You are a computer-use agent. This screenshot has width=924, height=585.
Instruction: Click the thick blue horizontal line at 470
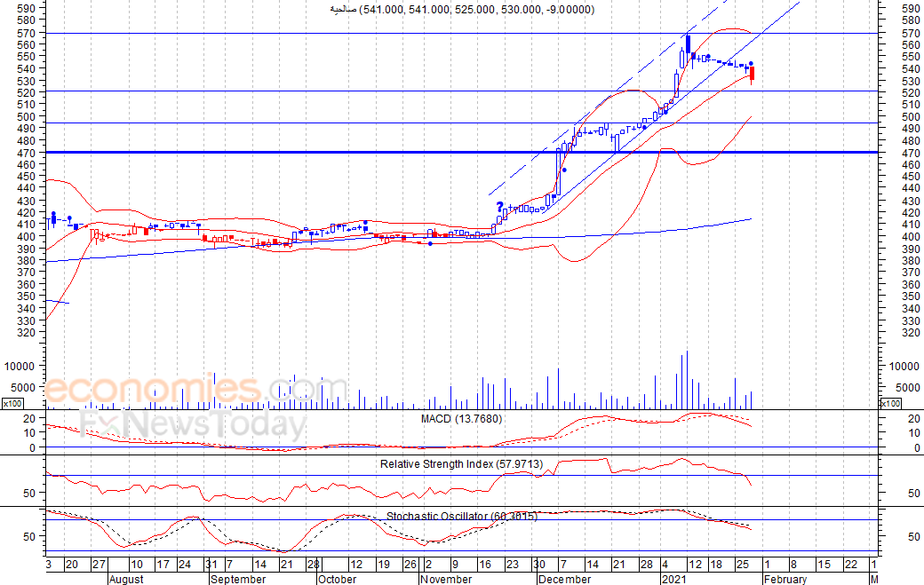click(x=462, y=153)
